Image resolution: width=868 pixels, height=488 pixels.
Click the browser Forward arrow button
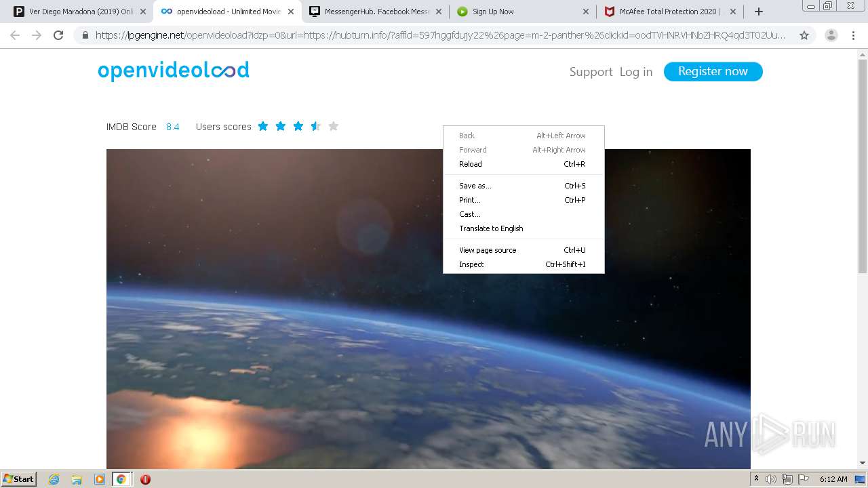pos(37,35)
